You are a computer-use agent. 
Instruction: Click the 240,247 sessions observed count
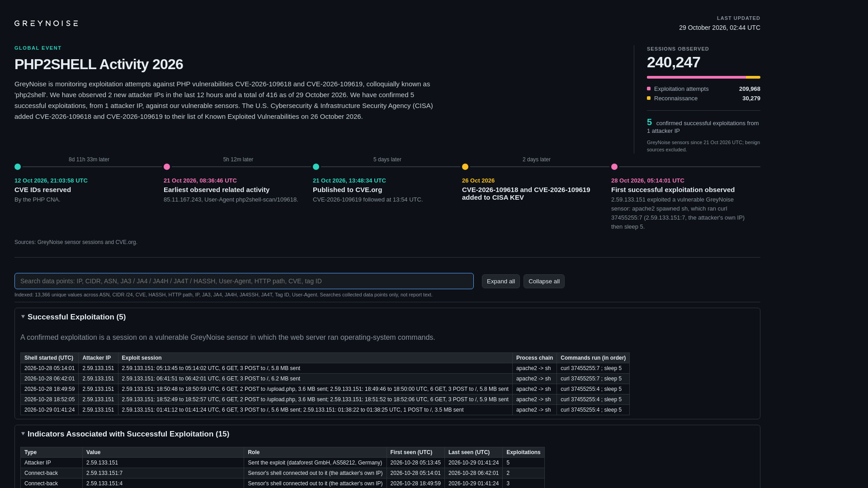click(x=673, y=62)
